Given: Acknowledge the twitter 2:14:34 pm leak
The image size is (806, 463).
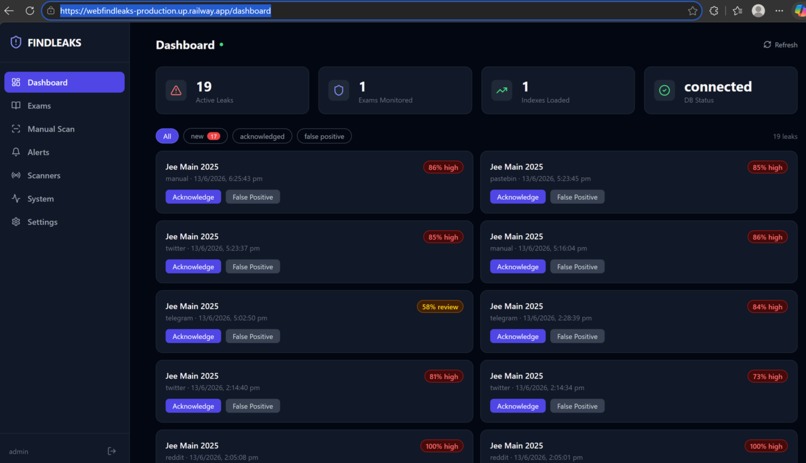Looking at the screenshot, I should tap(518, 406).
